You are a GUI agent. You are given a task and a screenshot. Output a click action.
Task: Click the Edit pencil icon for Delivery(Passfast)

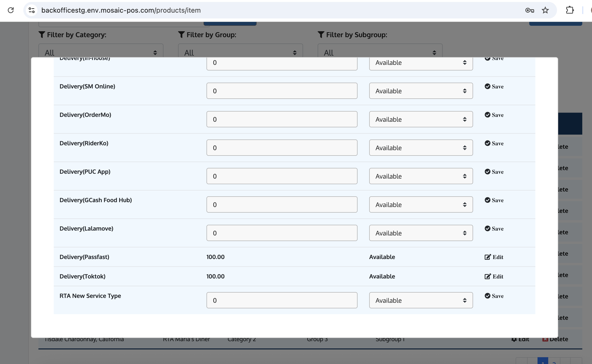(488, 257)
